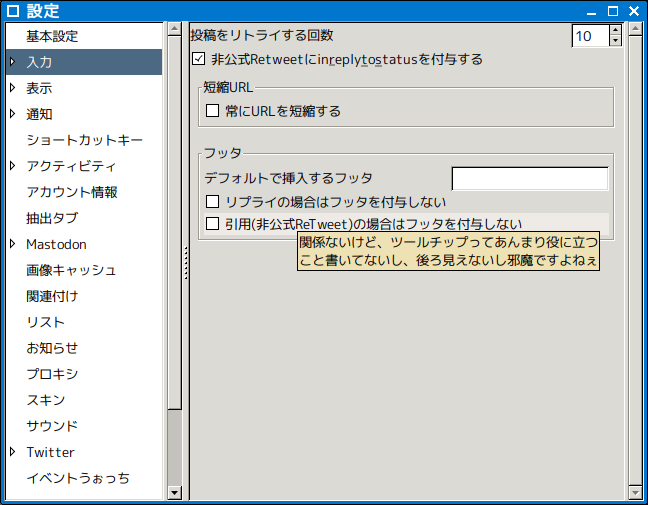Toggle 引用(非公式ReTweet)の場合はフッタを付与しない checkbox

[212, 224]
